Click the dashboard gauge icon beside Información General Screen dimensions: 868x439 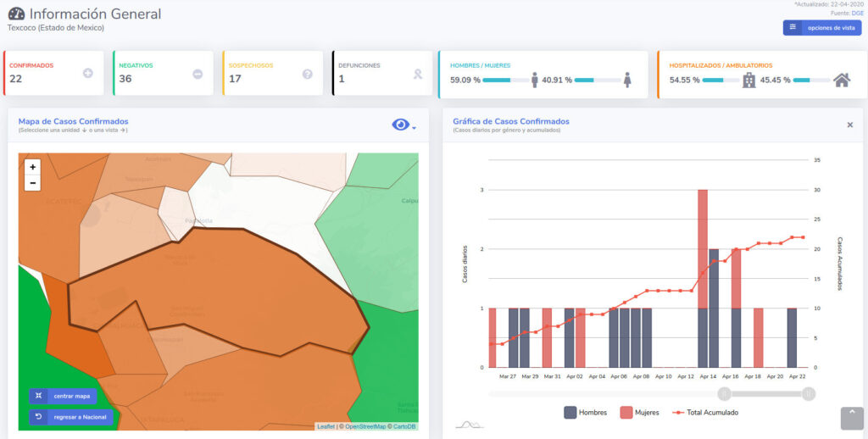16,14
